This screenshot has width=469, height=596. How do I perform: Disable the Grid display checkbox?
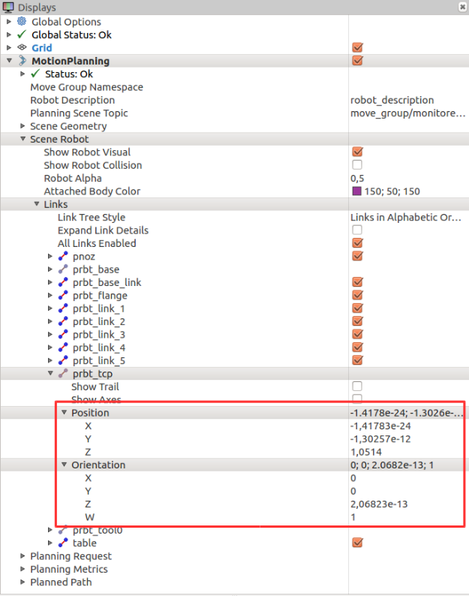(x=357, y=48)
